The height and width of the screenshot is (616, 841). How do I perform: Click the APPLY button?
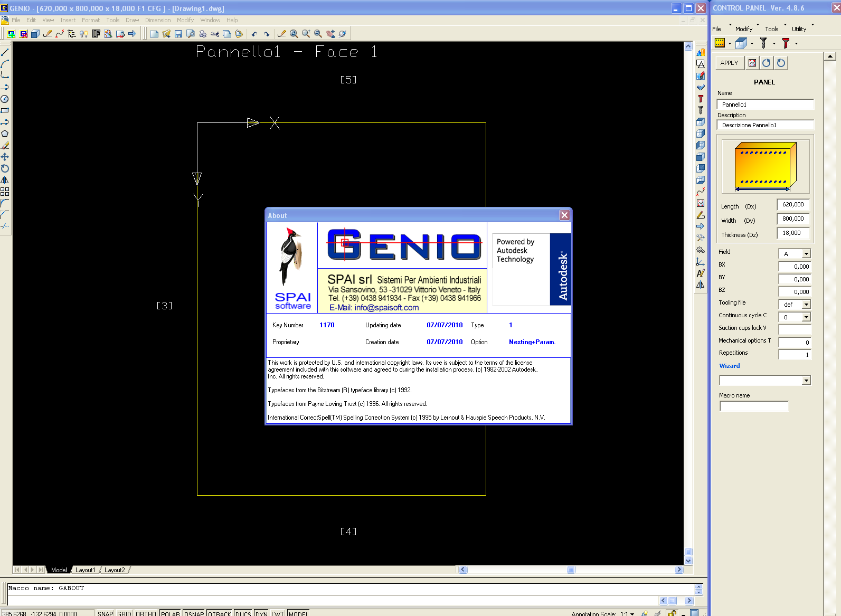click(x=729, y=63)
